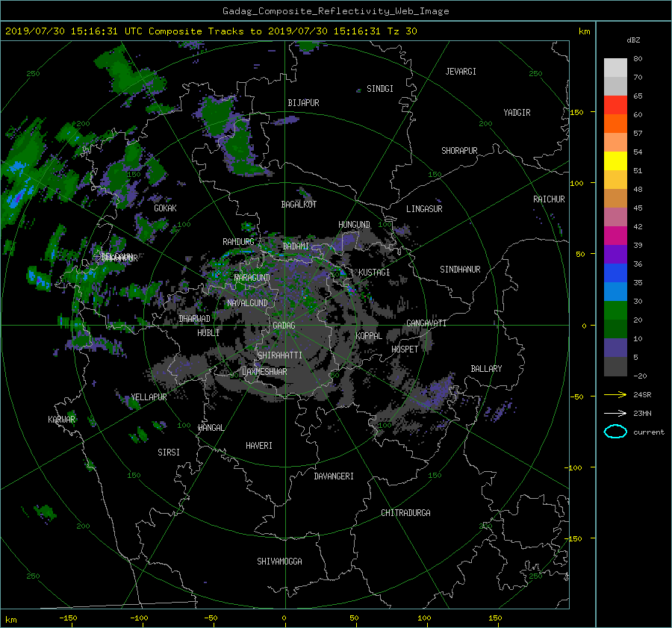Click the NAVALGUND city label
This screenshot has width=672, height=628.
[x=247, y=303]
